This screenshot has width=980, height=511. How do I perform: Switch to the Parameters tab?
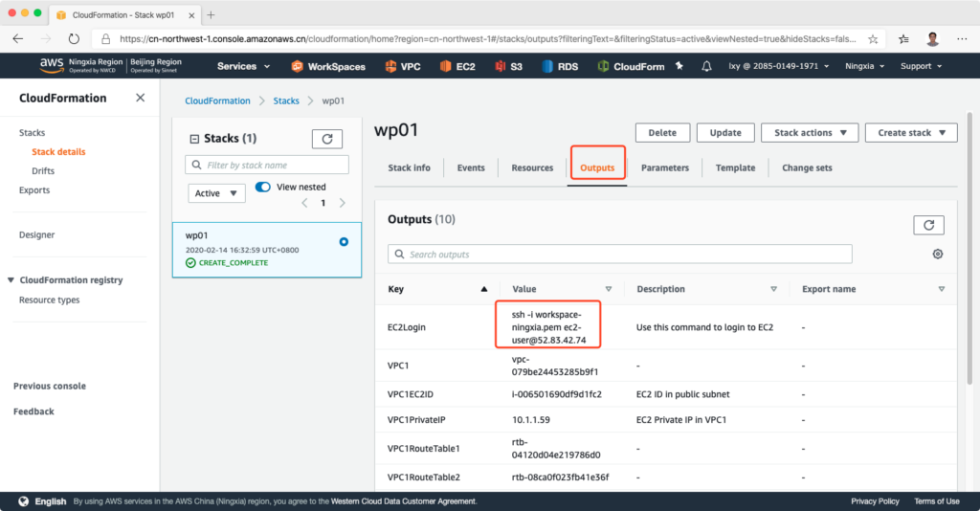click(x=664, y=167)
